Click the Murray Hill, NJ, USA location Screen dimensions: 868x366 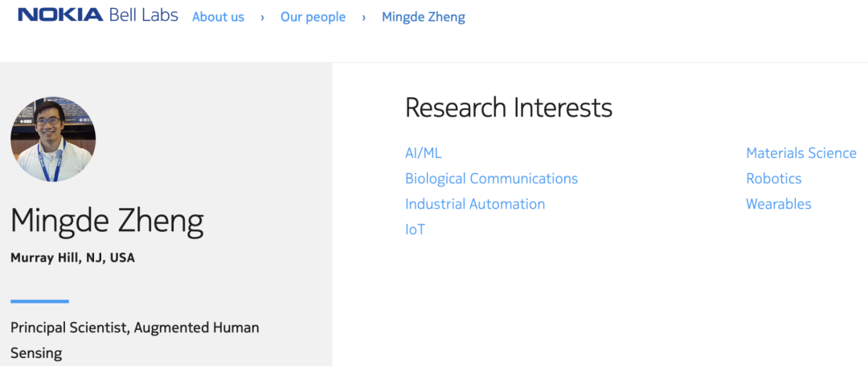tap(72, 258)
